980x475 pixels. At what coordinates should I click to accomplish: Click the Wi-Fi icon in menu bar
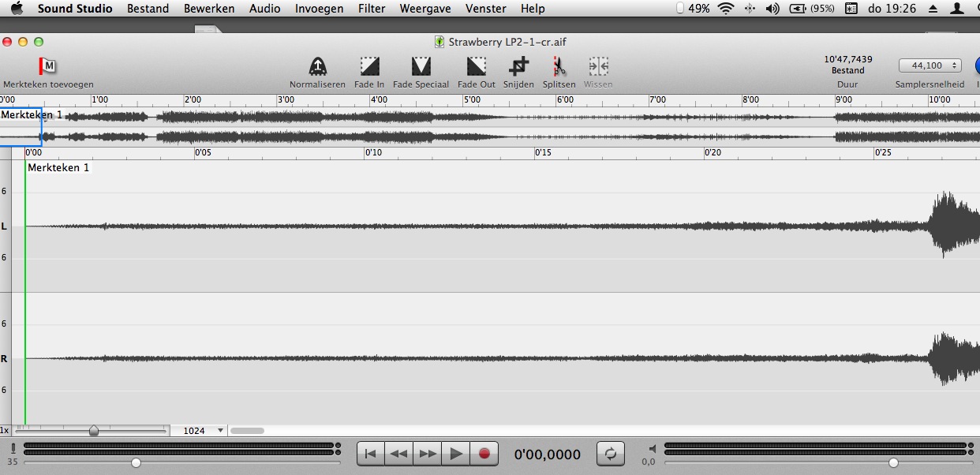pos(726,9)
